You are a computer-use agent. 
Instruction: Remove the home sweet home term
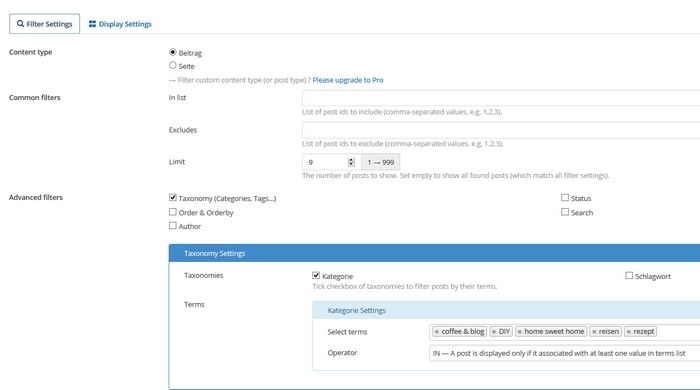(520, 332)
